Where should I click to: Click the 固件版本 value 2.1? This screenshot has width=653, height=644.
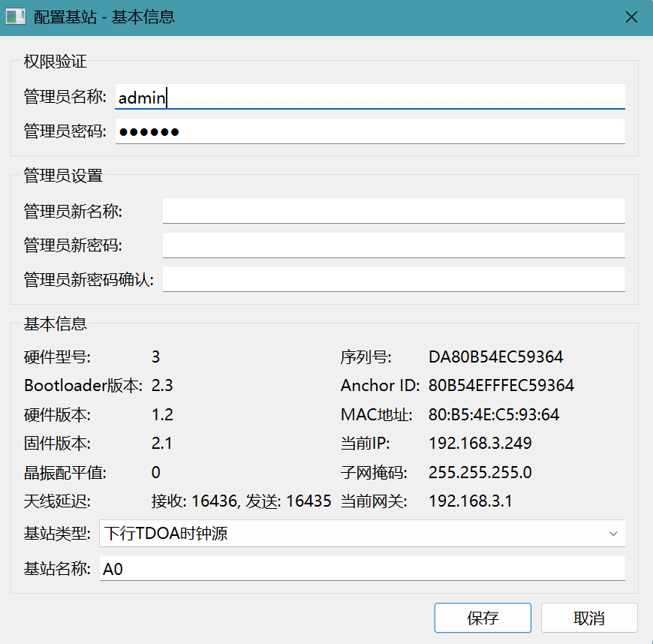pyautogui.click(x=162, y=444)
